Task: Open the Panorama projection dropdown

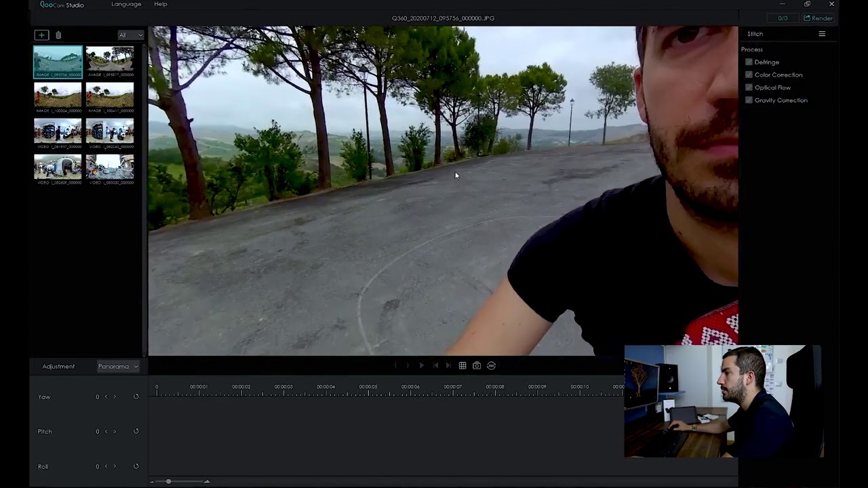Action: 118,367
